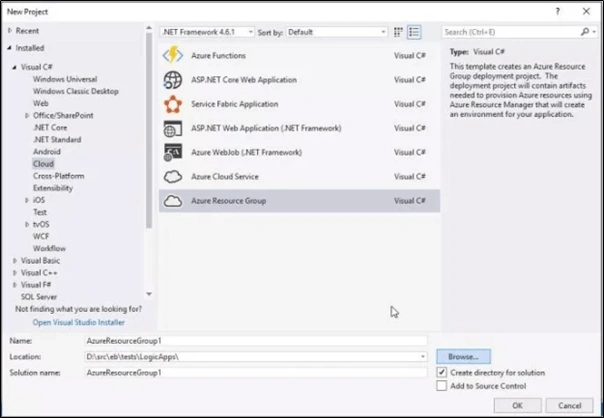604x418 pixels.
Task: Click the Solution name input field
Action: (x=256, y=373)
